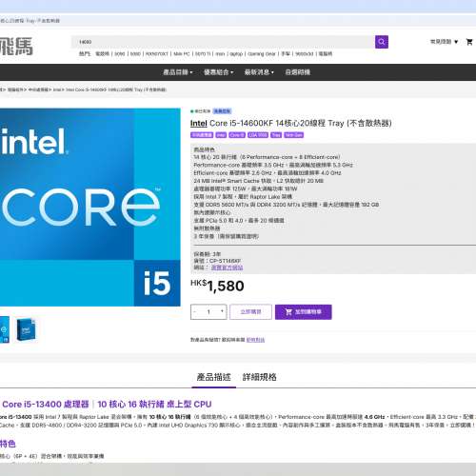Click the Gaming Gear hot search keyword

point(262,54)
